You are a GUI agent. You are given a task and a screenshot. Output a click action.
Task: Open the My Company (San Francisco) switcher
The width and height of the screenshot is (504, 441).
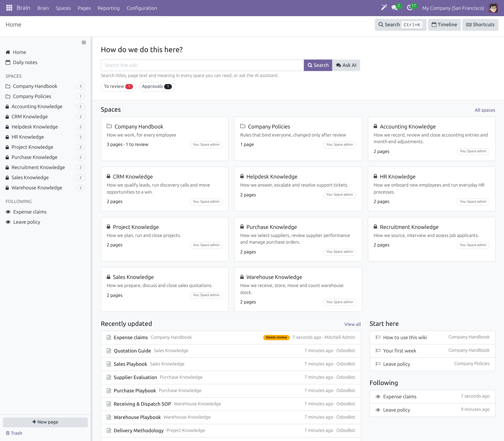click(453, 8)
